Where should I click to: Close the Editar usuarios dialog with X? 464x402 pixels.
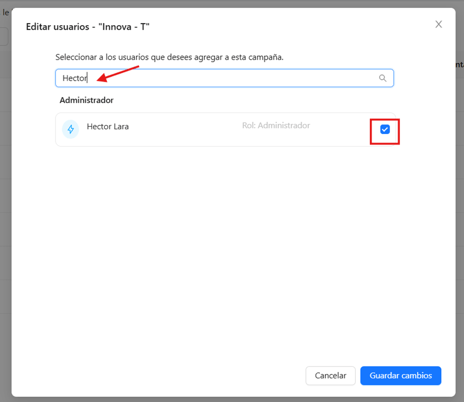point(439,24)
